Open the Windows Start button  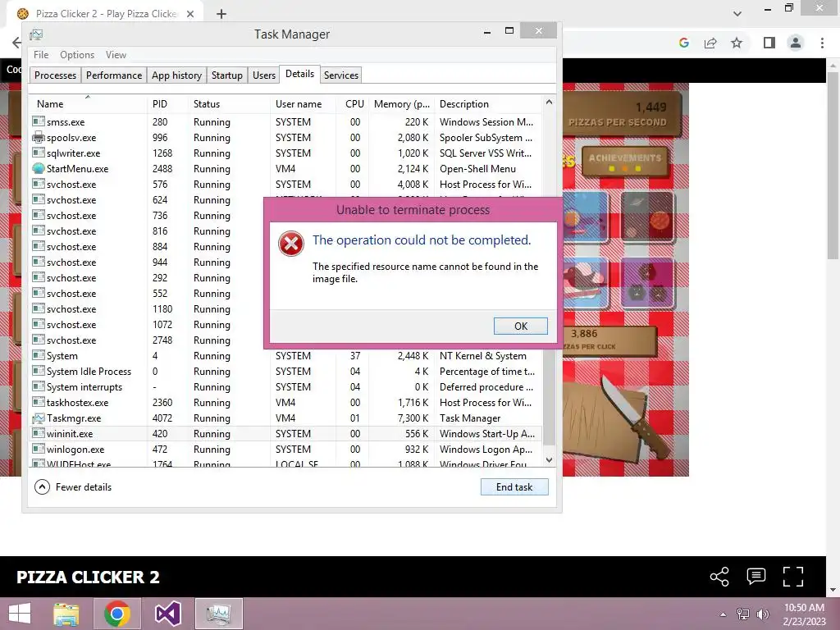point(20,614)
